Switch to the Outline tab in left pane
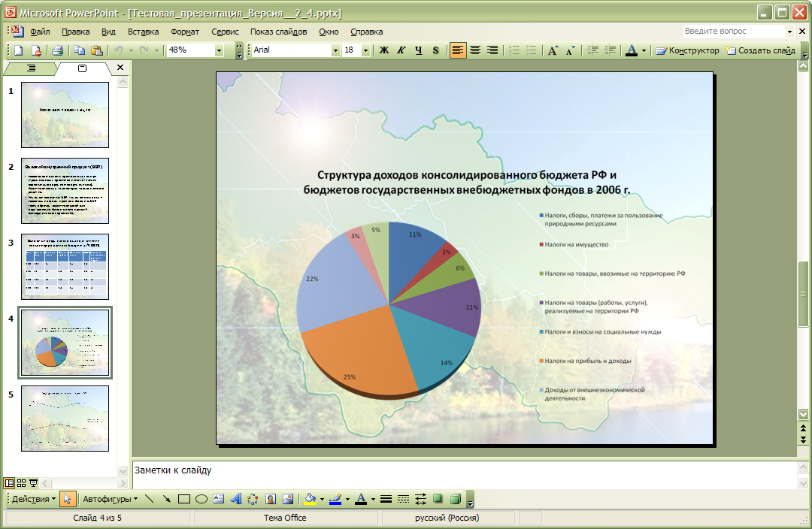 point(32,68)
